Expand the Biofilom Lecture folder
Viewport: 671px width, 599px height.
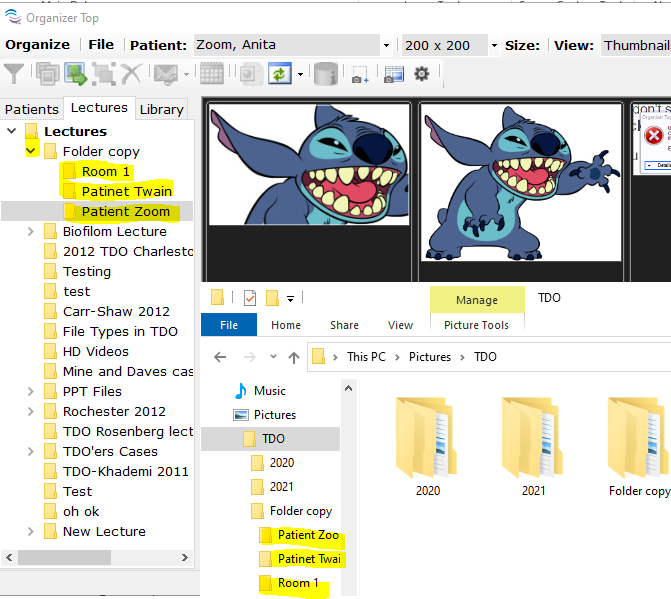31,231
